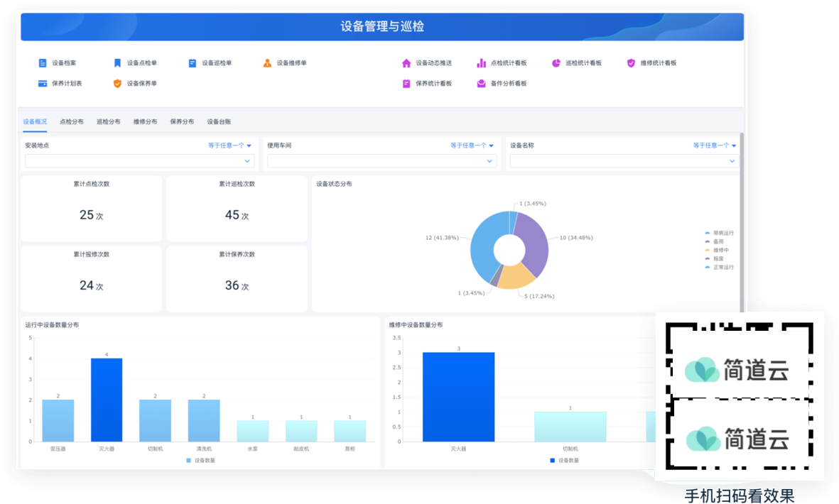Switch to the 点检分布 tab

tap(72, 122)
